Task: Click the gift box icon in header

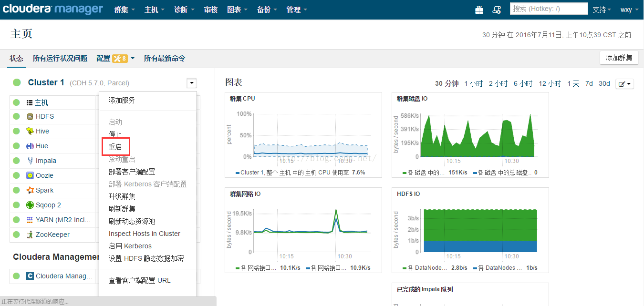Action: click(x=479, y=10)
